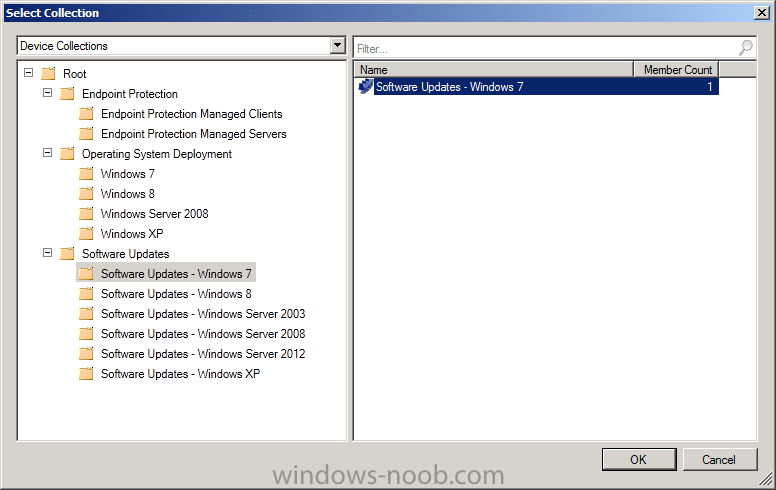Click the Windows XP folder icon
This screenshot has height=490, width=776.
click(x=86, y=234)
